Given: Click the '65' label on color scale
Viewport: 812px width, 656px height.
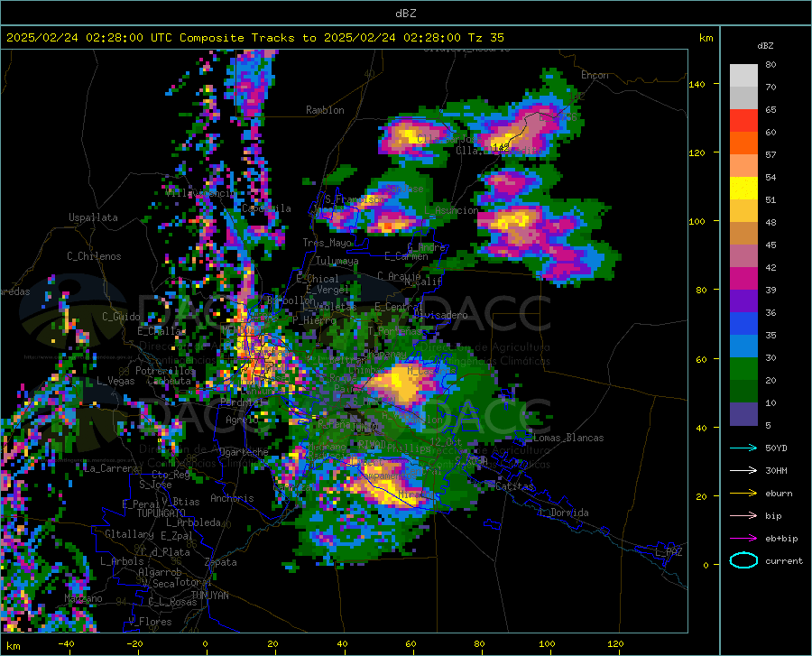Looking at the screenshot, I should coord(770,110).
